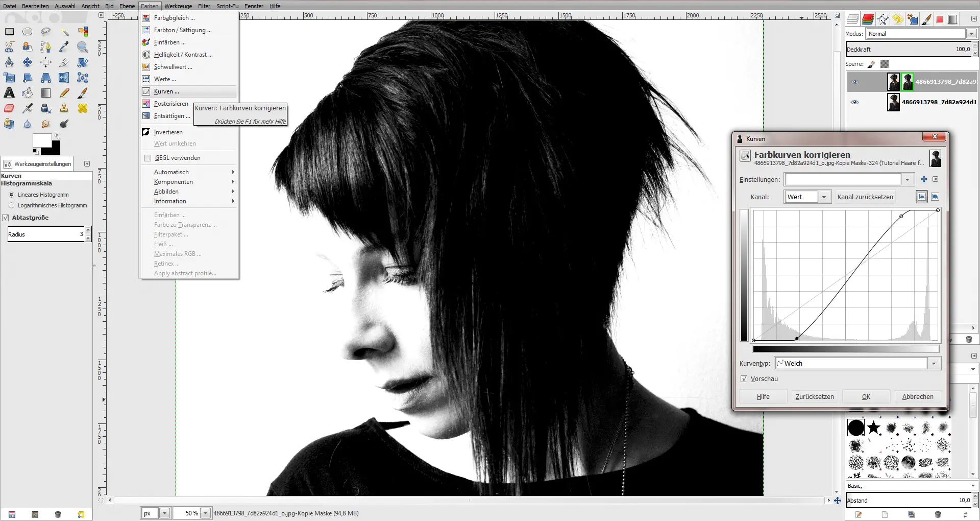
Task: Select Logarithmisches Histogramm radio button
Action: pos(12,205)
